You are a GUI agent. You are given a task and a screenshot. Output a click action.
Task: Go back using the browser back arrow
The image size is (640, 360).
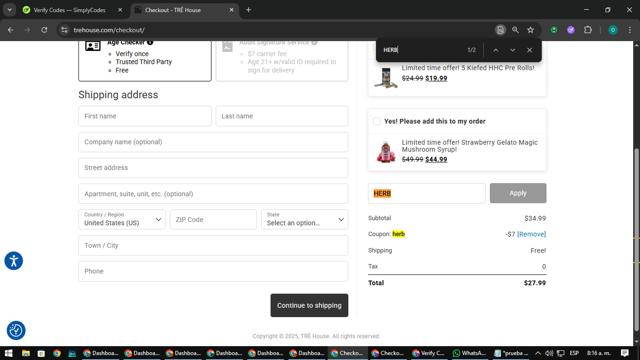coord(11,30)
